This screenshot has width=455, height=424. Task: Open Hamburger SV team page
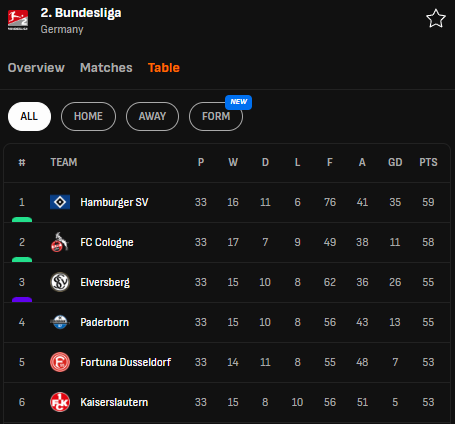(x=114, y=202)
